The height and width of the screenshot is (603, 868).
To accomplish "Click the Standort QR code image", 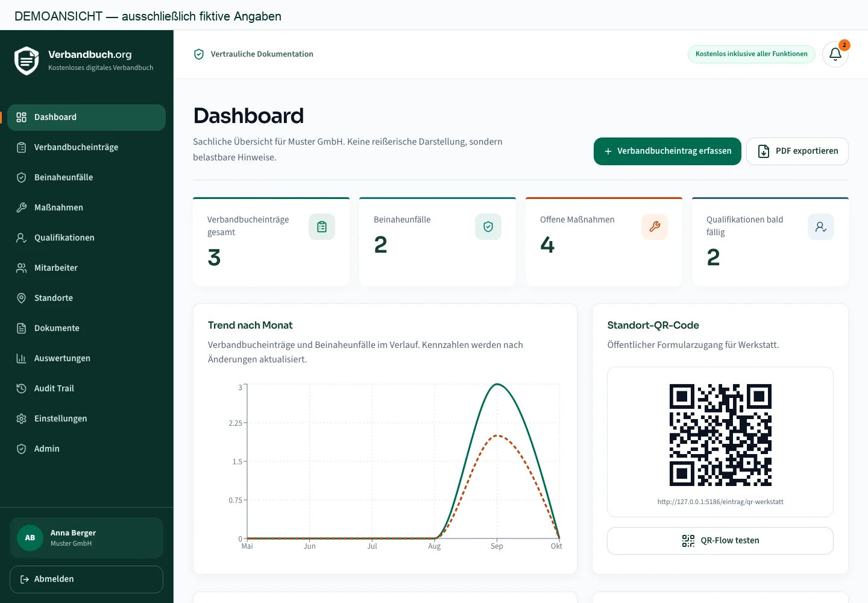I will (720, 435).
